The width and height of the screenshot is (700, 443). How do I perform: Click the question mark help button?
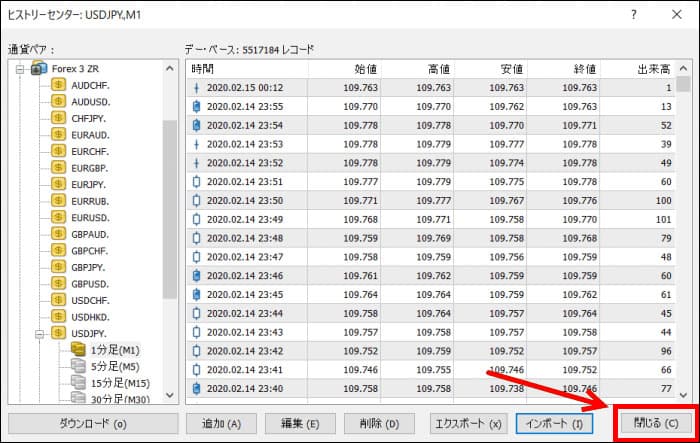(633, 14)
